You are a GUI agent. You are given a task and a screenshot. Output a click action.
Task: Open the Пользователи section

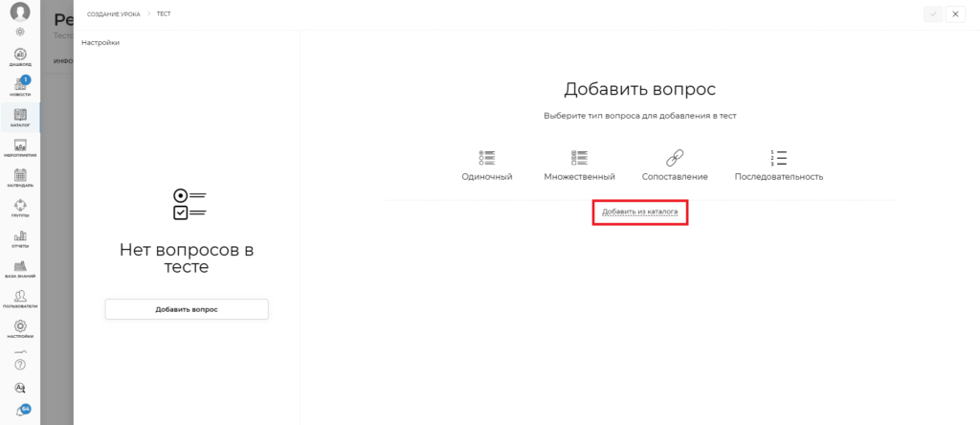pyautogui.click(x=20, y=300)
